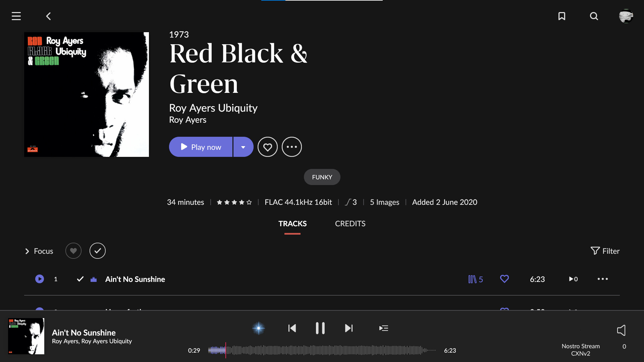Switch to the TRACKS tab
Screen dimensions: 644x362
tap(292, 224)
